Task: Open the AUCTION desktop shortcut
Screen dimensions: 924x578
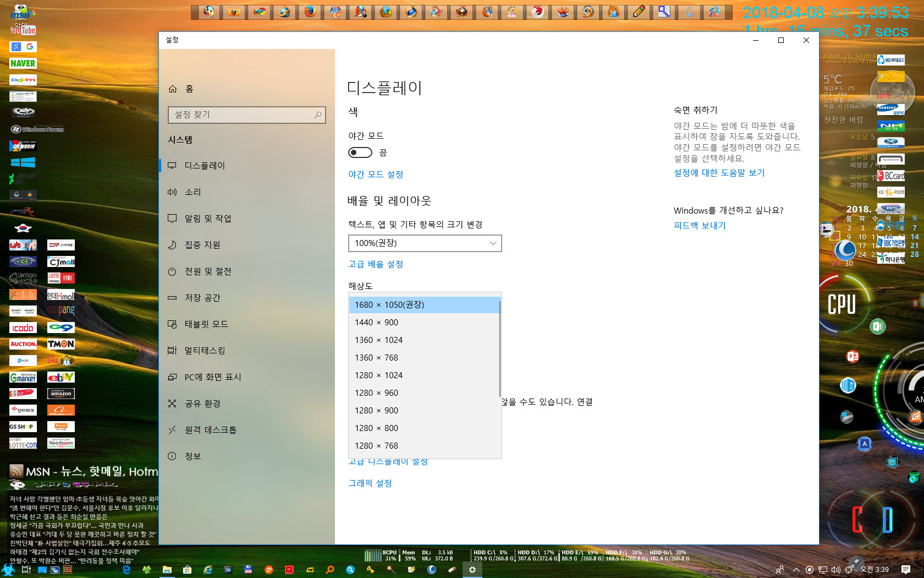Action: pos(23,344)
